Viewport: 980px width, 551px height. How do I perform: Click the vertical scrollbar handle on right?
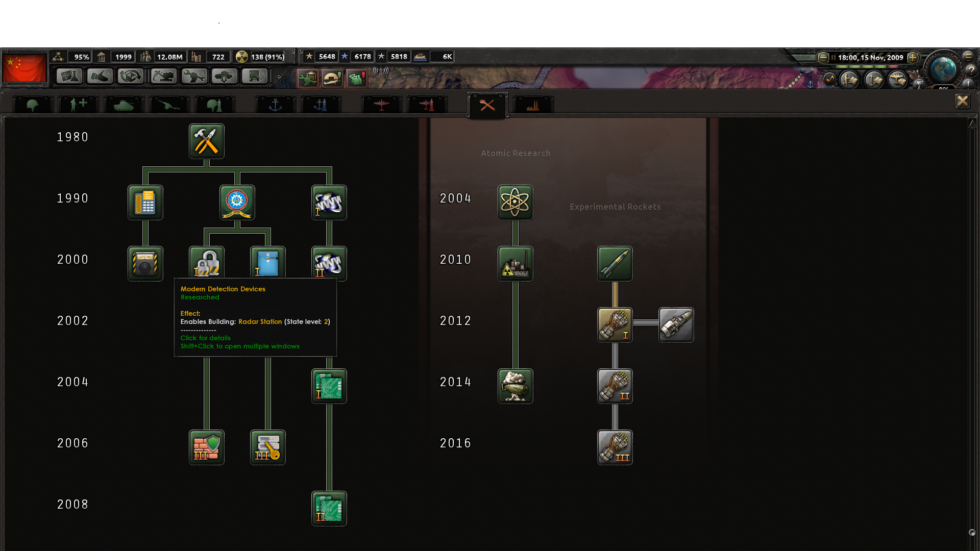point(972,532)
